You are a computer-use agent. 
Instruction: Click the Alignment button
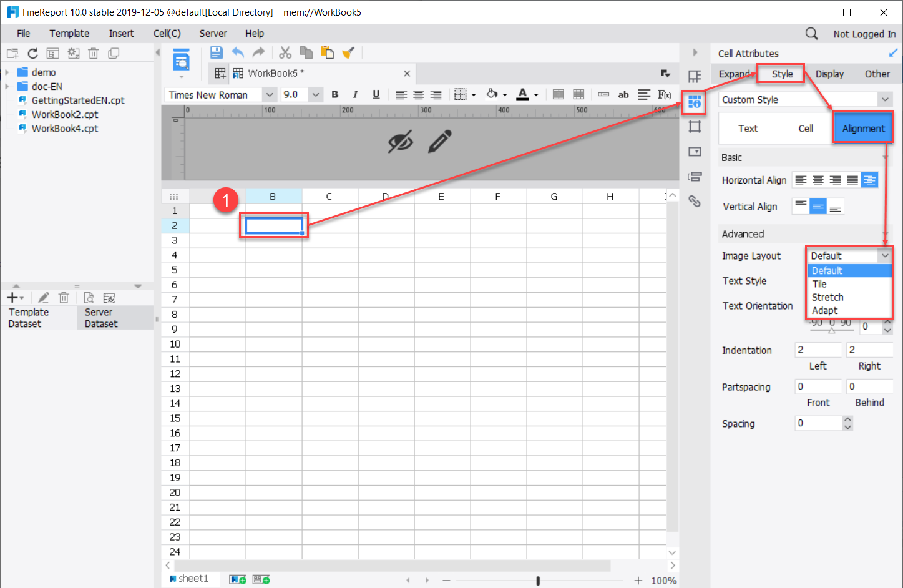pyautogui.click(x=863, y=128)
